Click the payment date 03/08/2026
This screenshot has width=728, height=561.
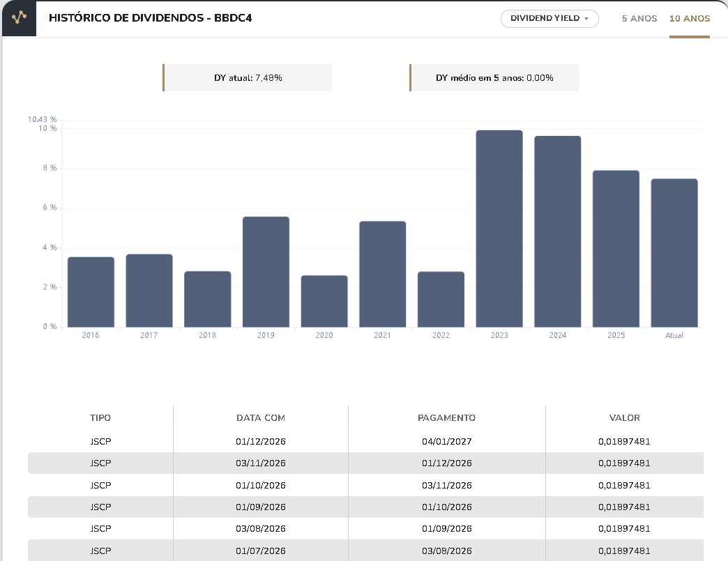tap(447, 551)
